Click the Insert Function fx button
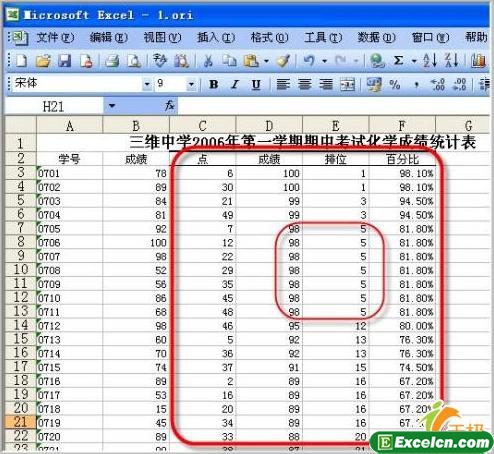The image size is (494, 454). [x=170, y=106]
